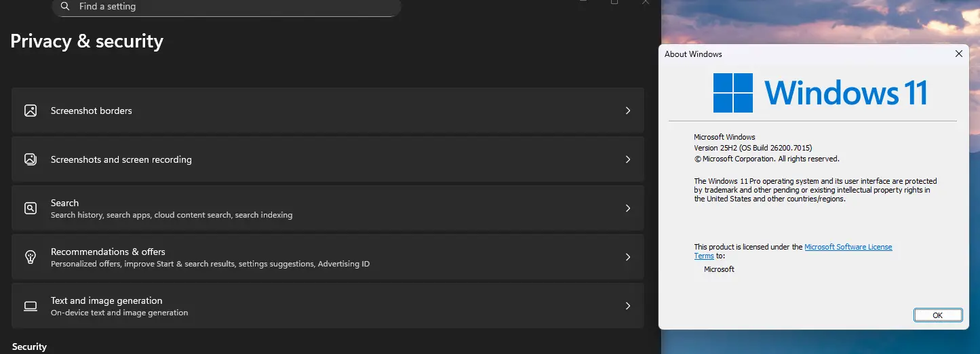Close the About Windows dialog
Screen dimensions: 980x354
click(x=959, y=54)
